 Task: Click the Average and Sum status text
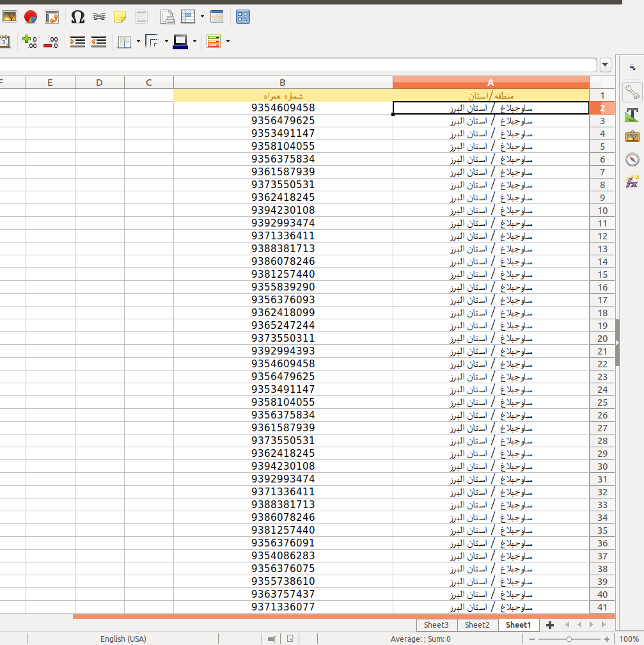coord(420,639)
